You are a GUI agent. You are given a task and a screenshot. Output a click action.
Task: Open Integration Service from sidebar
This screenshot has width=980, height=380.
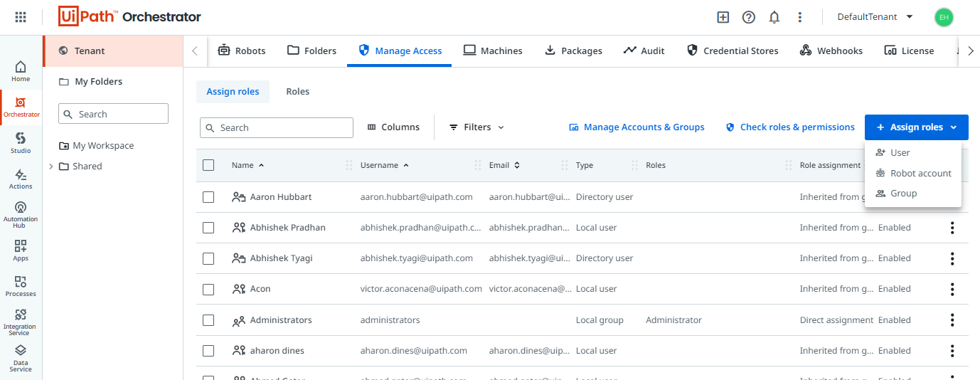(x=21, y=322)
